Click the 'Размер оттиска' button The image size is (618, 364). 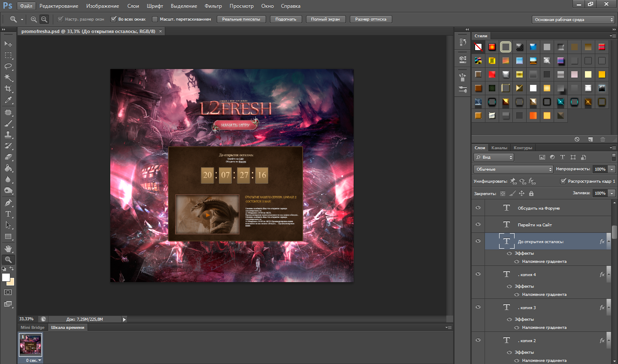coord(371,19)
